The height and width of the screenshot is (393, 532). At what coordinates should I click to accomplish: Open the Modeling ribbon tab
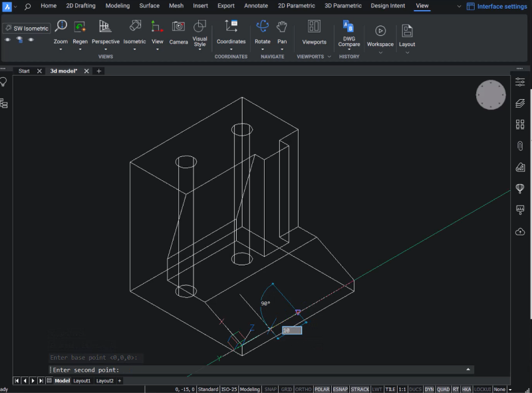click(117, 5)
